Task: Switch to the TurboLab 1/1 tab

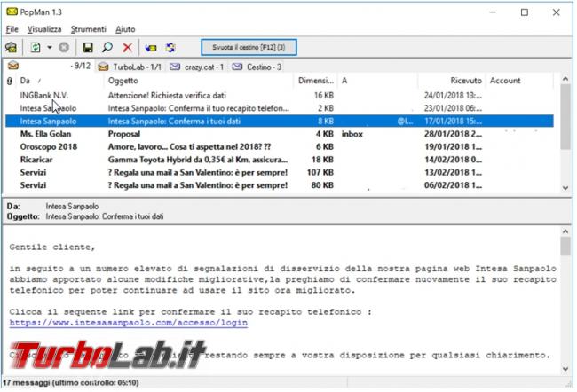Action: 130,67
